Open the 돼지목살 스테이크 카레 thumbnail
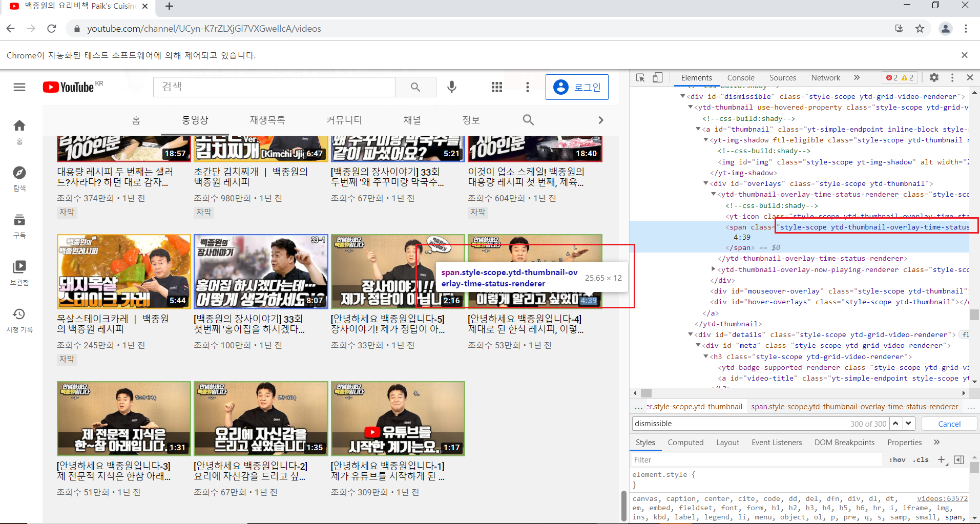This screenshot has width=980, height=524. 124,271
